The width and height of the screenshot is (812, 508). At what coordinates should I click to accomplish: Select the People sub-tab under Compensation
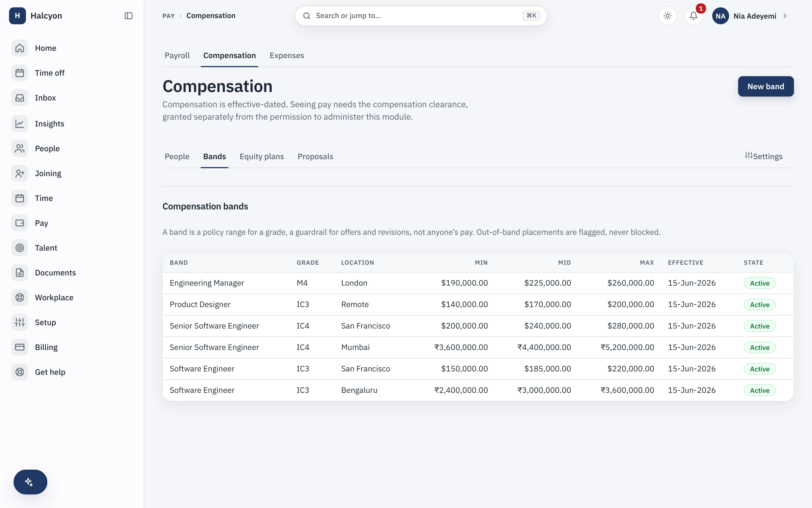[177, 157]
